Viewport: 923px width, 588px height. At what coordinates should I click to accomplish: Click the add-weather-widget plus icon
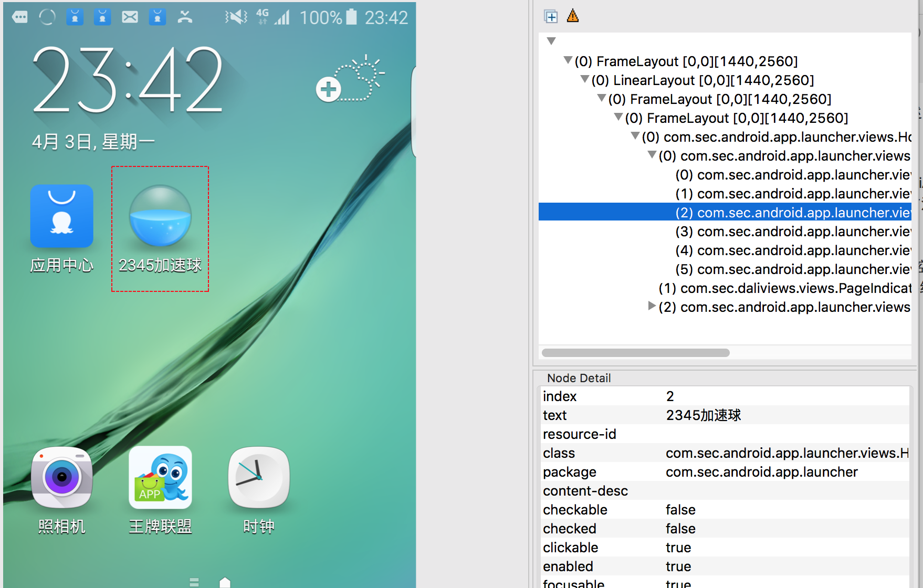[x=328, y=89]
